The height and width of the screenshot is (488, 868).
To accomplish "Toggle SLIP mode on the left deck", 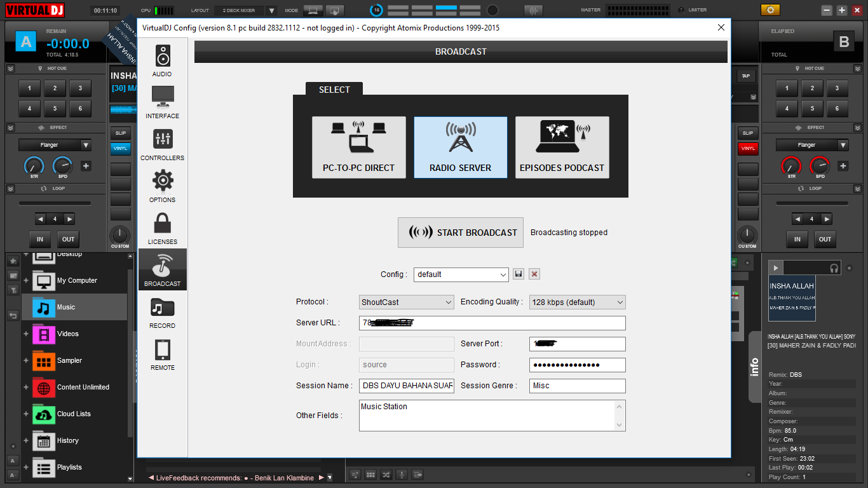I will point(120,133).
